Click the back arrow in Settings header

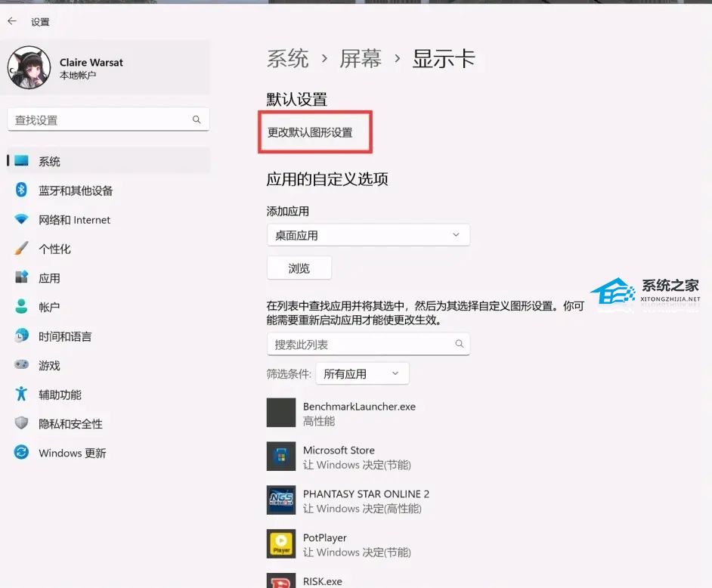[12, 22]
